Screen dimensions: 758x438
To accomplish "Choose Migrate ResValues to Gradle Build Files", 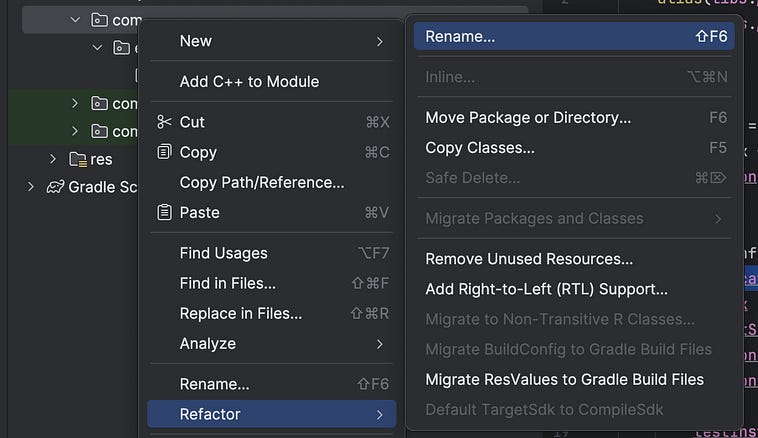I will (x=574, y=380).
